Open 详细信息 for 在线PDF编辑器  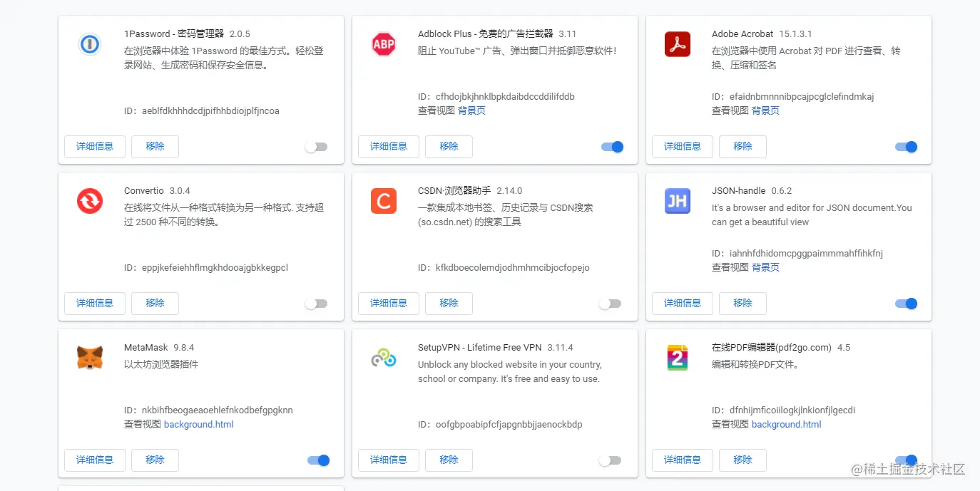[683, 460]
